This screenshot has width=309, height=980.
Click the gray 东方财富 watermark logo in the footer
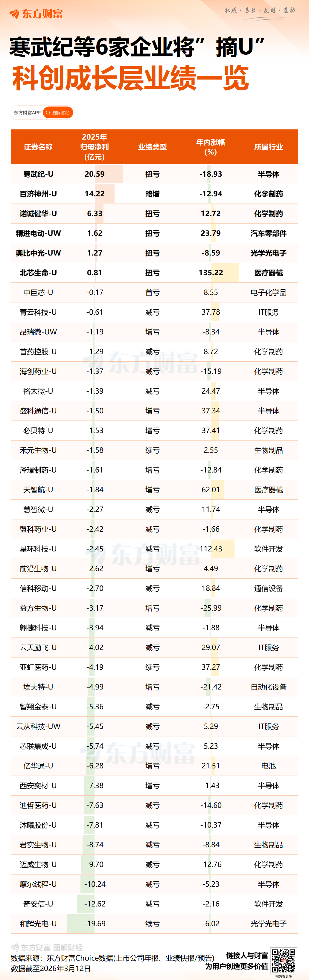point(15,947)
